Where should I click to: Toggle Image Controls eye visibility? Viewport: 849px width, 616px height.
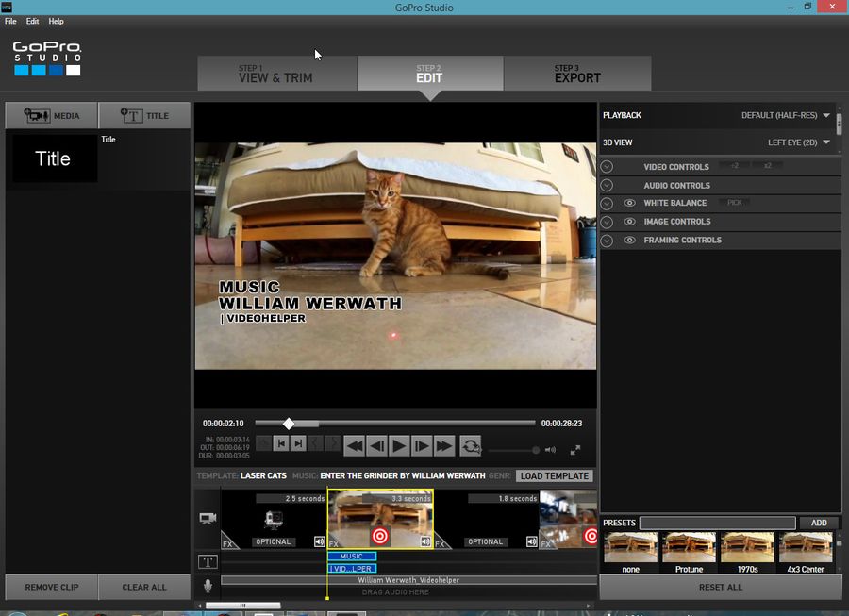click(629, 222)
